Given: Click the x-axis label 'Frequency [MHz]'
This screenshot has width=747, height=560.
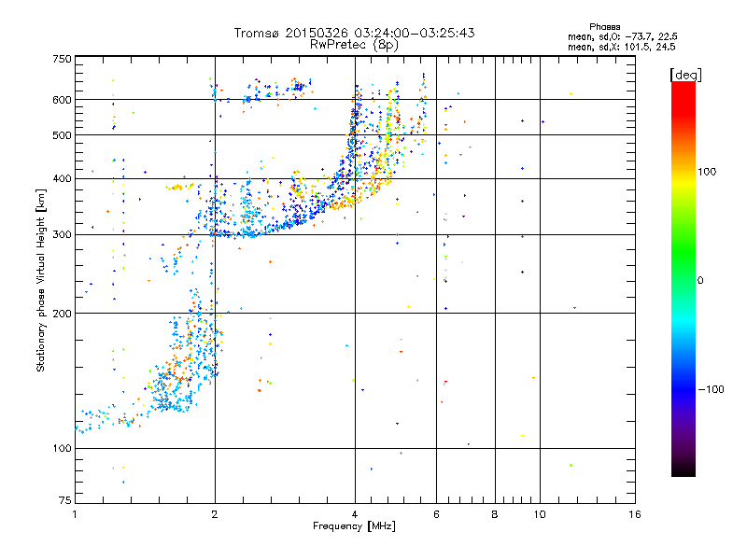Looking at the screenshot, I should coord(354,526).
